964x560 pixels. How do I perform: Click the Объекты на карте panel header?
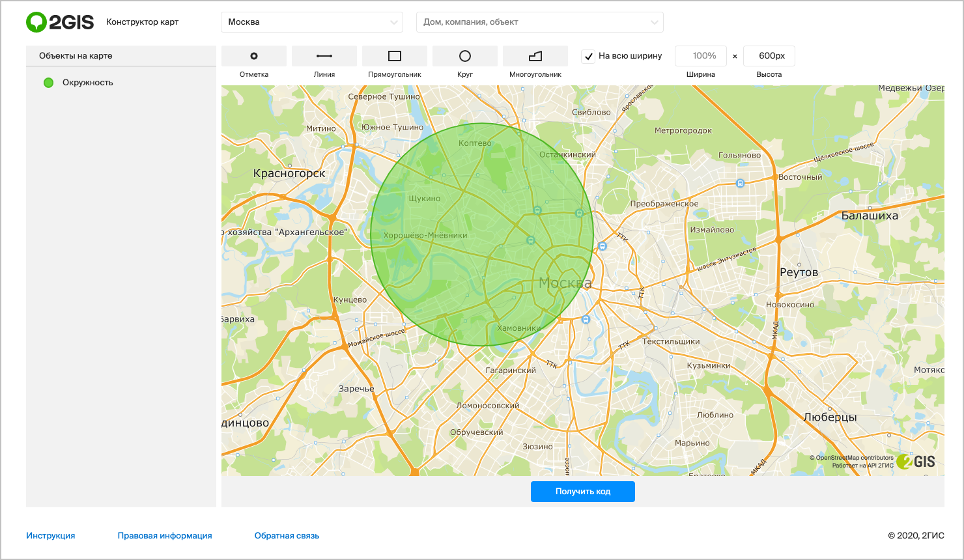121,56
